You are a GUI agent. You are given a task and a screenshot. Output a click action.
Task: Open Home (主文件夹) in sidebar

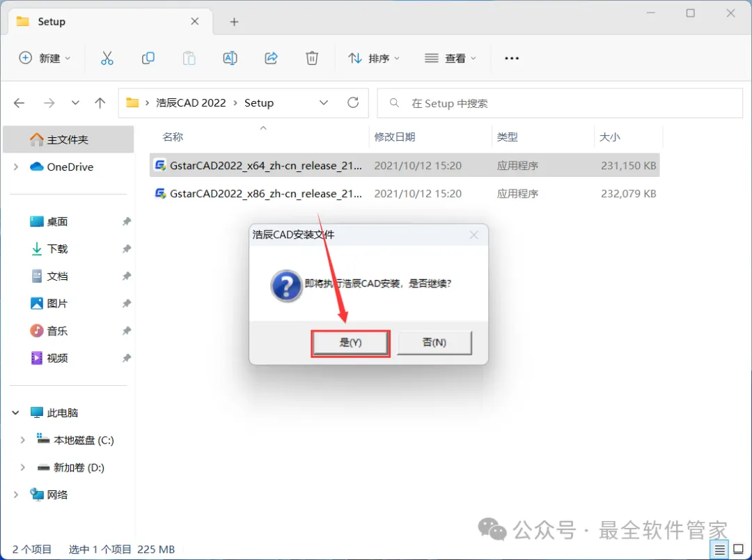click(x=68, y=139)
